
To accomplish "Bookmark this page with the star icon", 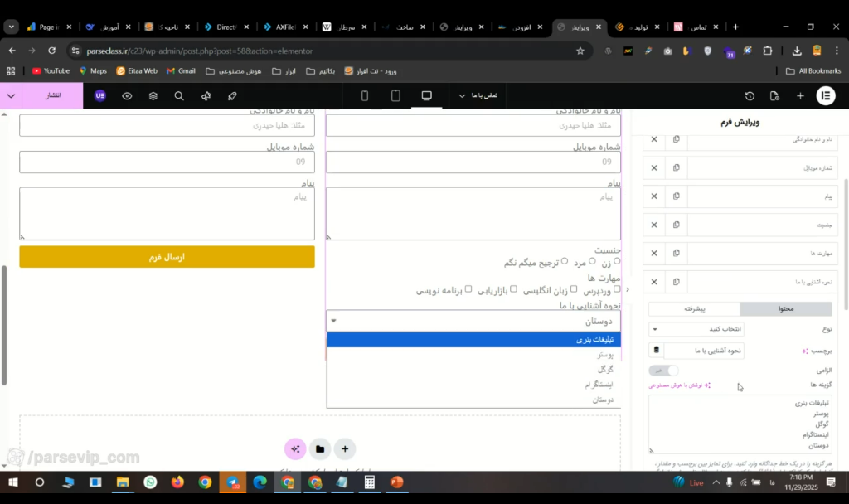I will pos(580,51).
